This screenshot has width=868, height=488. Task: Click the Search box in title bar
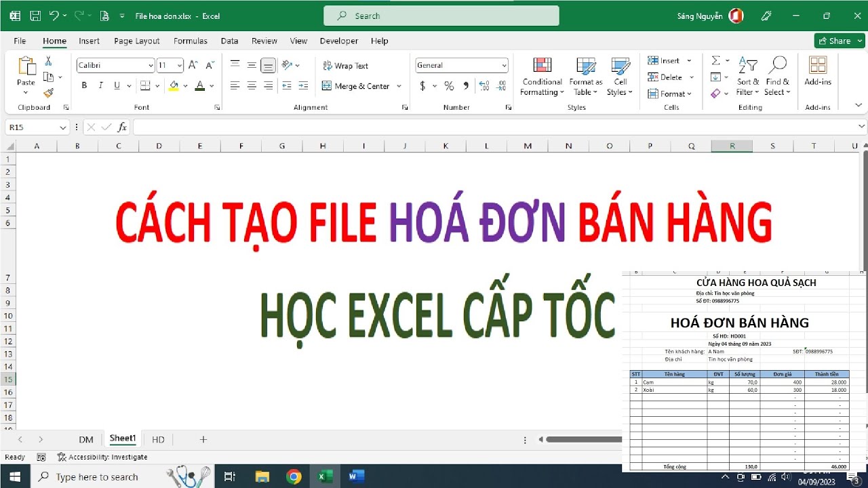point(441,16)
